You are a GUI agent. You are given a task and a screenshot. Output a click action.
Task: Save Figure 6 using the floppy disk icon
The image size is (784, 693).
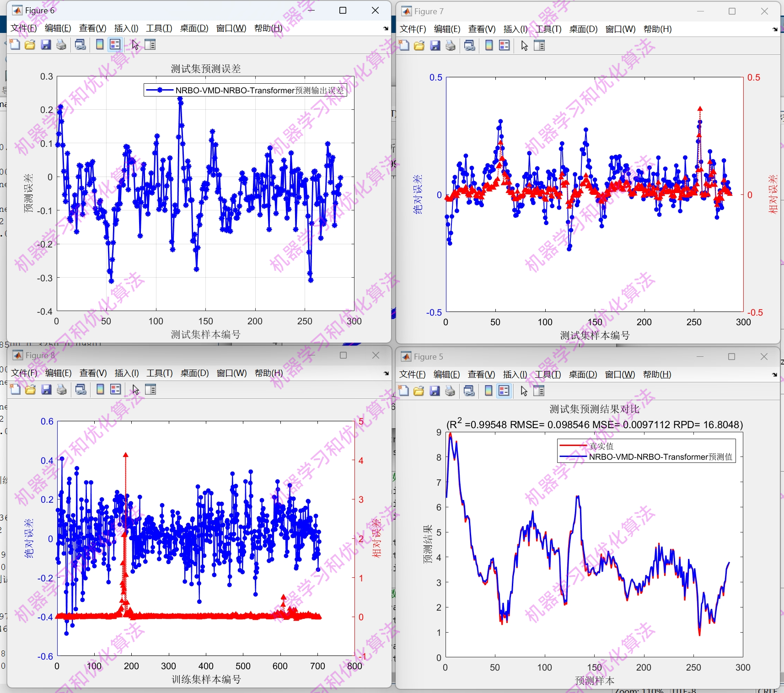(46, 44)
